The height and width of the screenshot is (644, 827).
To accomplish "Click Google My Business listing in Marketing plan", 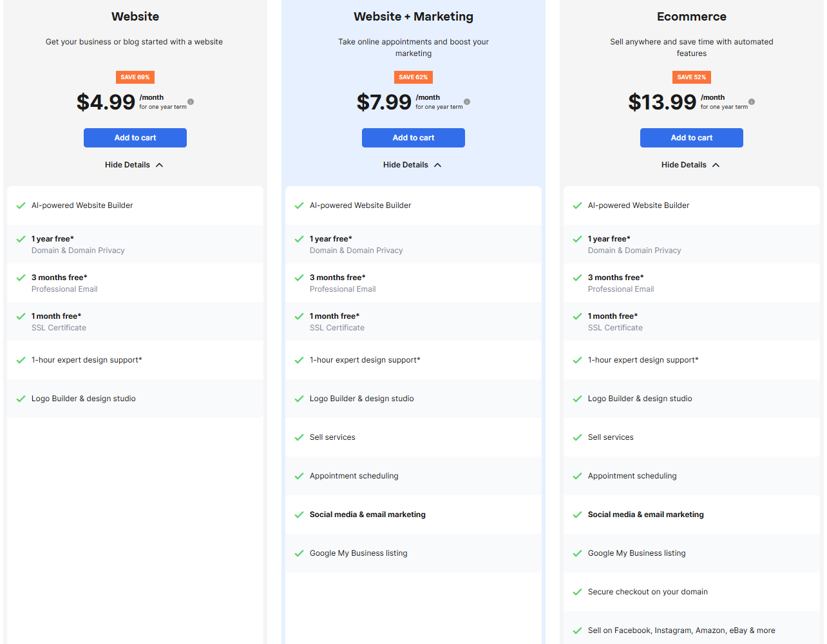I will point(358,553).
